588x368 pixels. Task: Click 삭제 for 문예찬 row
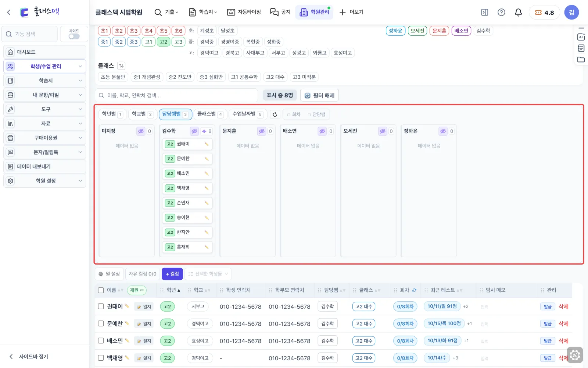563,323
